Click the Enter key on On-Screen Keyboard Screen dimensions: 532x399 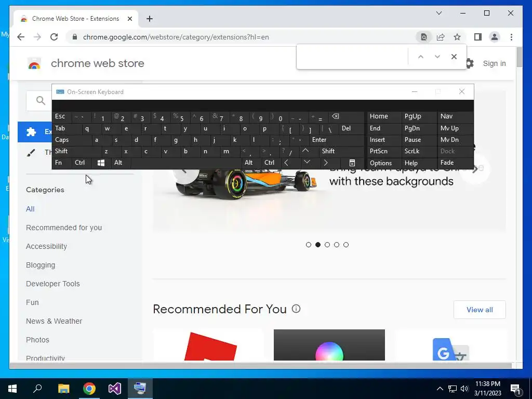(336, 140)
